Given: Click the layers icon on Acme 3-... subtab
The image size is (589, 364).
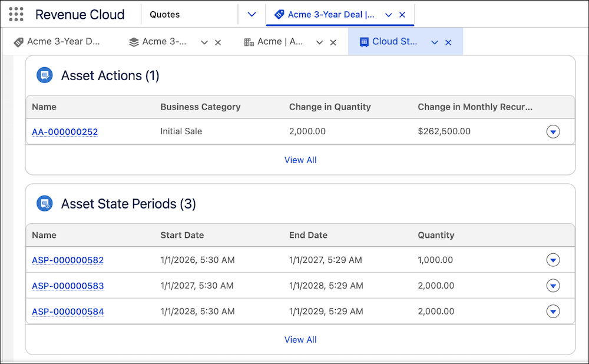Looking at the screenshot, I should tap(134, 42).
